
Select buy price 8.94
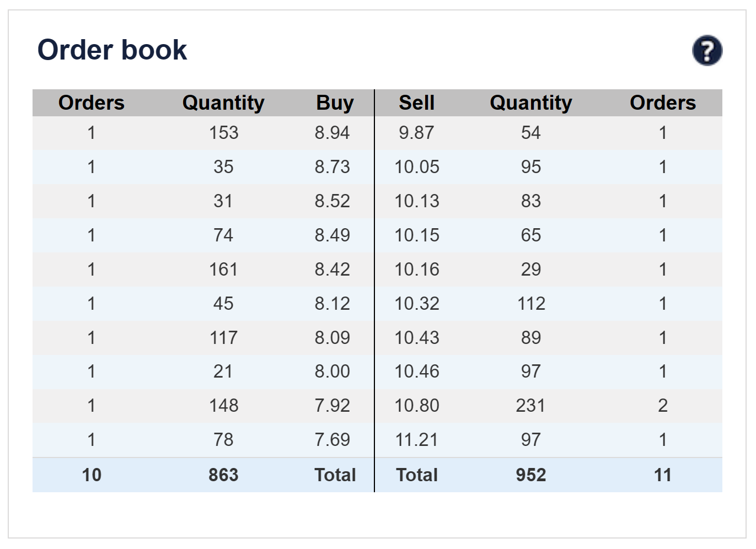pyautogui.click(x=332, y=133)
